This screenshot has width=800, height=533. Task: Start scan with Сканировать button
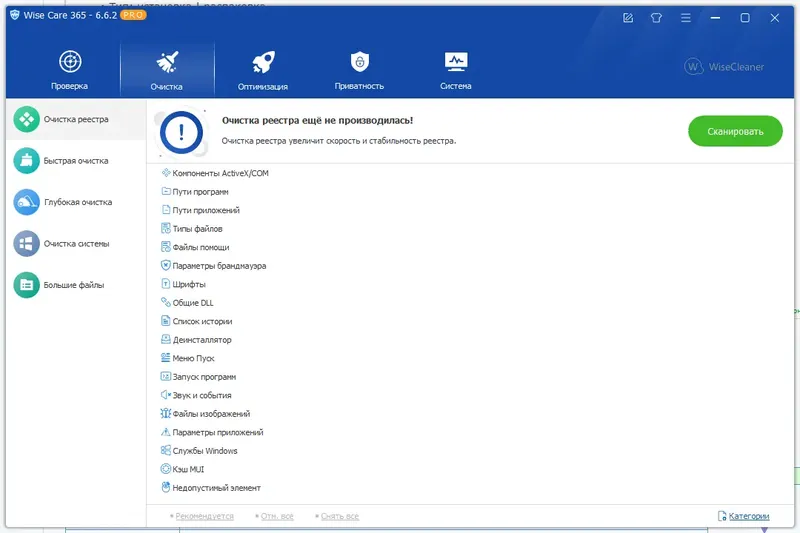[x=735, y=131]
